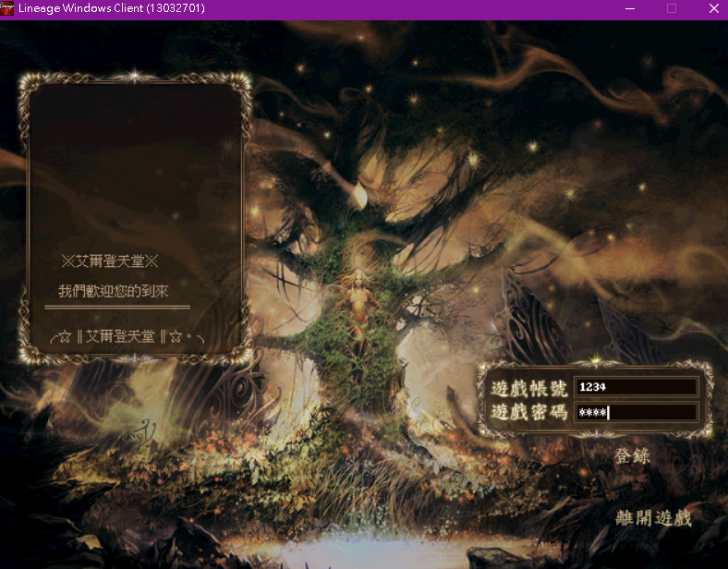Click the 遊戲帳號 account input field
The height and width of the screenshot is (569, 728).
[x=636, y=387]
